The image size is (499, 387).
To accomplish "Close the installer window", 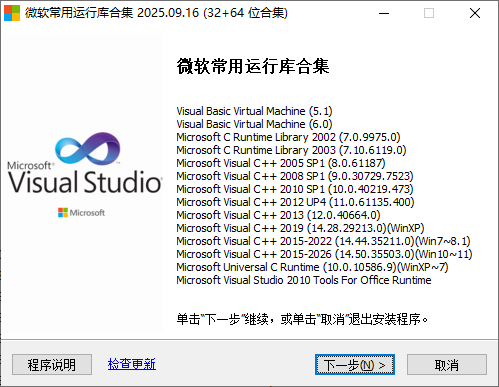I will coord(475,13).
